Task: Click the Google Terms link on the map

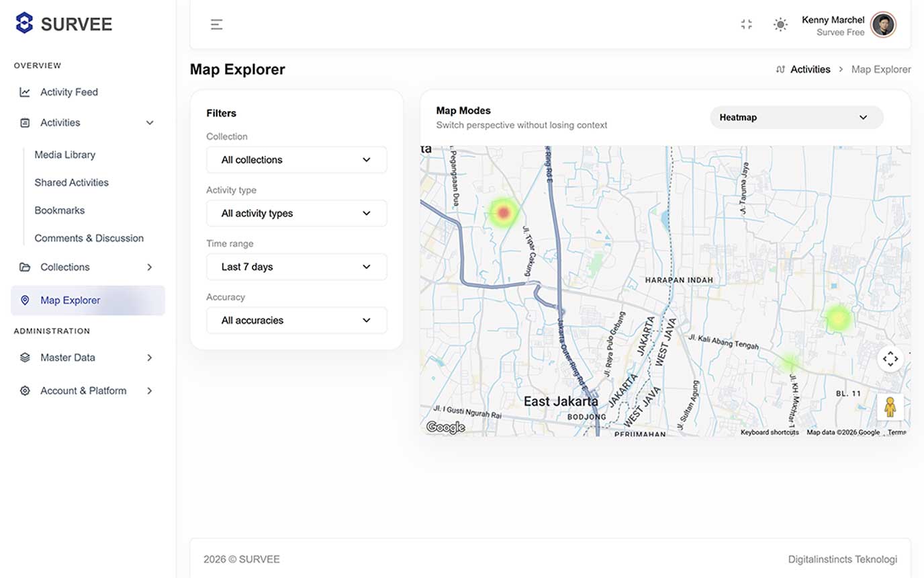Action: (x=898, y=432)
